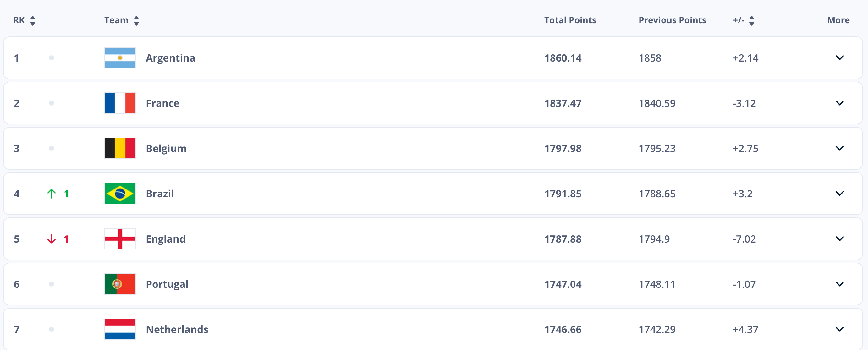The image size is (868, 350).
Task: Sort table by Team name arrows
Action: click(x=136, y=20)
